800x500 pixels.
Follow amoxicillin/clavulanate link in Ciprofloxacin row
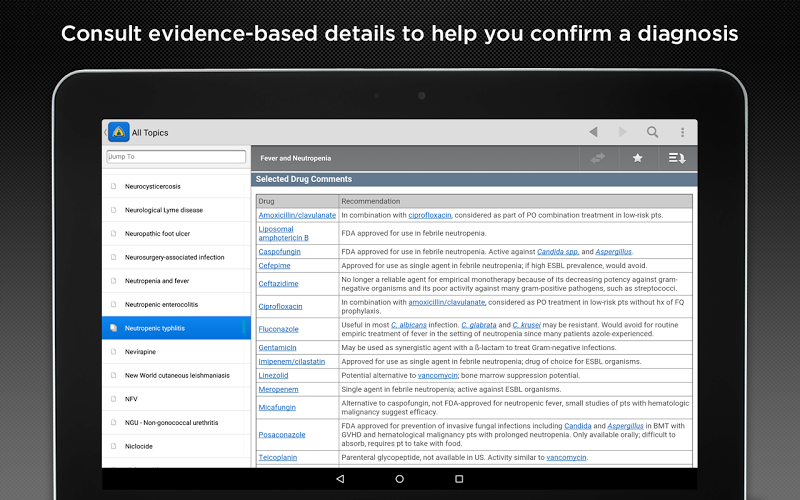click(x=446, y=302)
